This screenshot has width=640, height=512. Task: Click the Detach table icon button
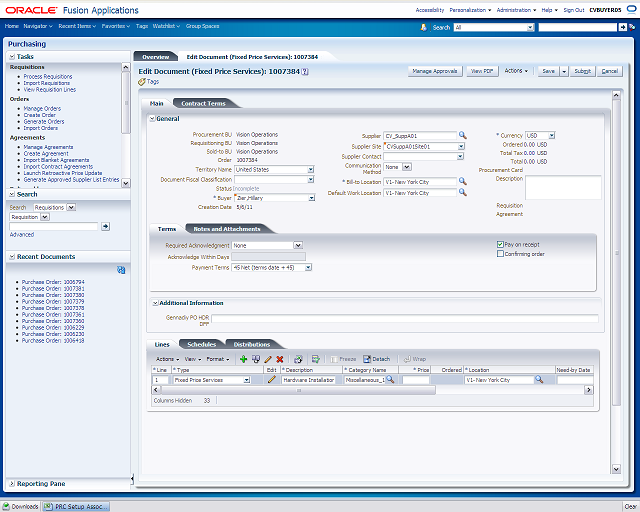[x=376, y=359]
